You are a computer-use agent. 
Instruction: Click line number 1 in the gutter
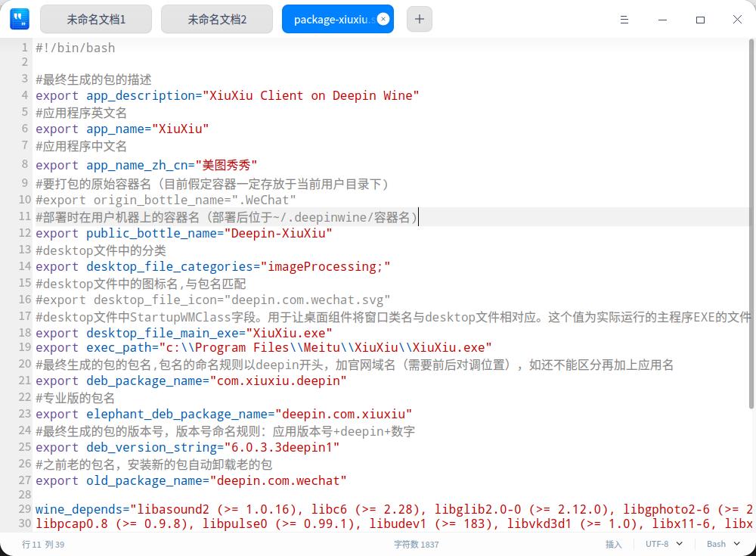(x=25, y=48)
